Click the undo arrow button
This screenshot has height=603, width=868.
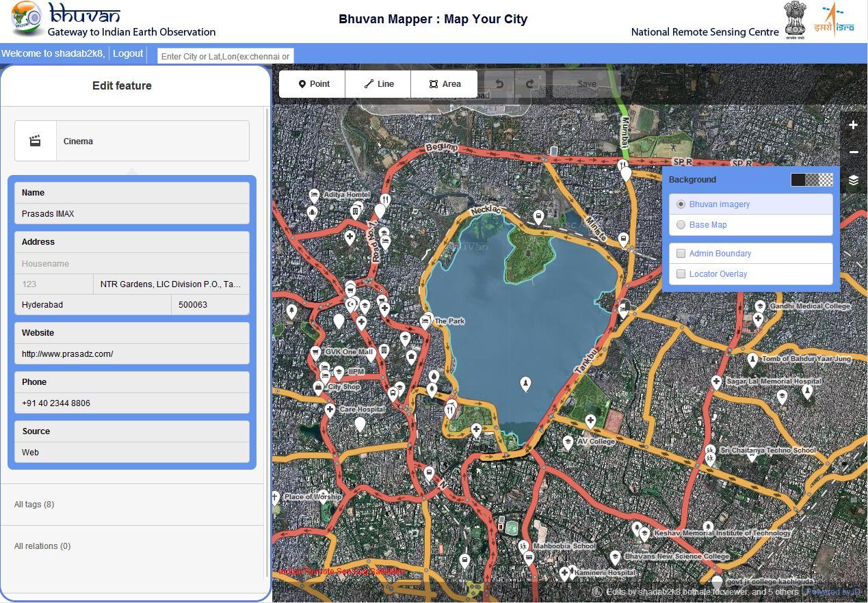click(x=499, y=84)
